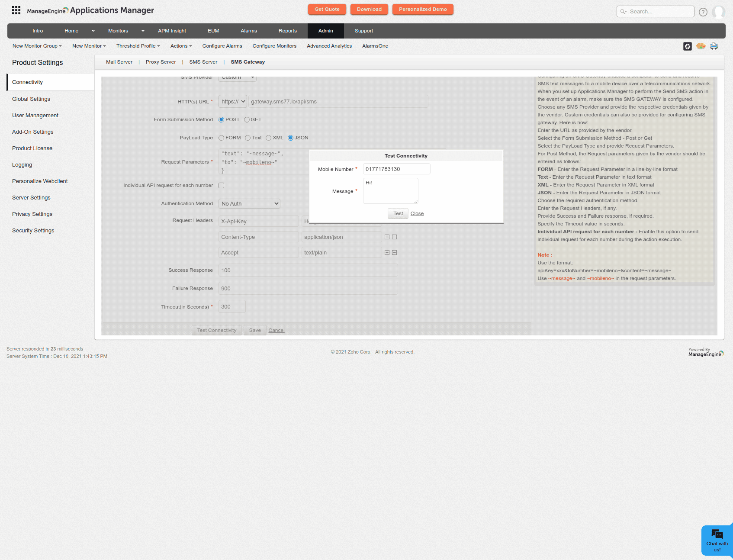Remove the Accept header row

[395, 253]
